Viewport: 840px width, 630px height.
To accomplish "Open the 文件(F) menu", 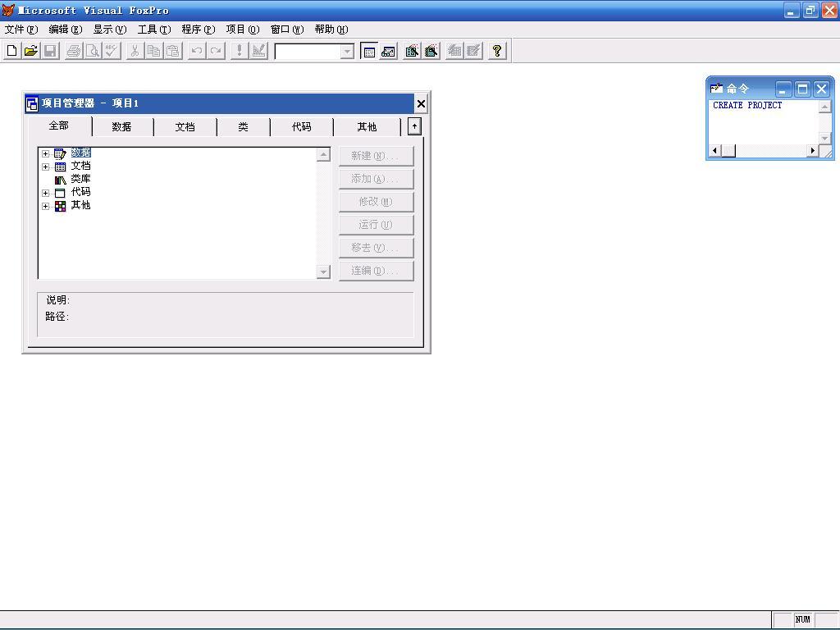I will click(x=21, y=30).
